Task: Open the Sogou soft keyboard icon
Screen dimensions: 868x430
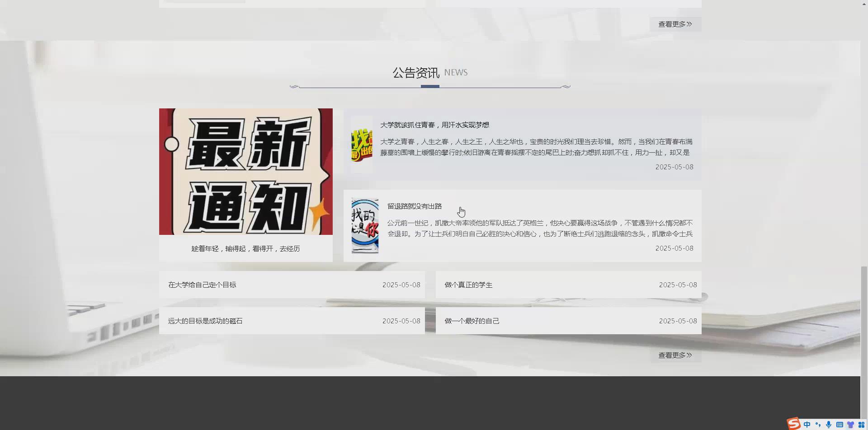Action: 840,425
